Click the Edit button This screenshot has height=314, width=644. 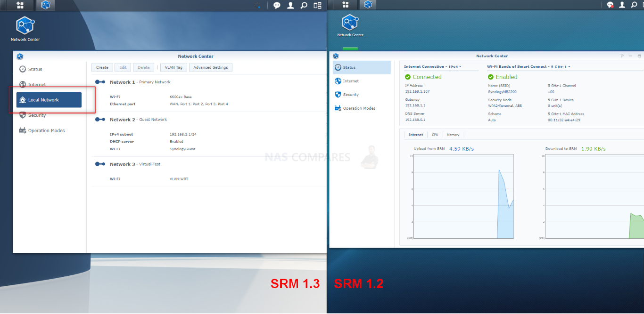(123, 67)
